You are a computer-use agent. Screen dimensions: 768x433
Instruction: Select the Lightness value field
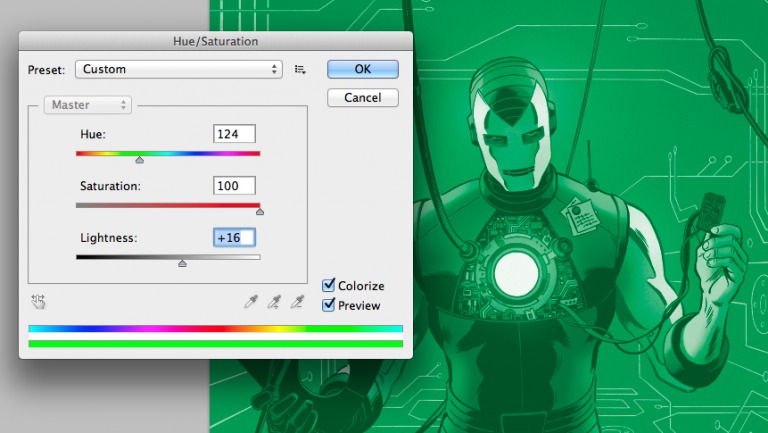point(234,238)
